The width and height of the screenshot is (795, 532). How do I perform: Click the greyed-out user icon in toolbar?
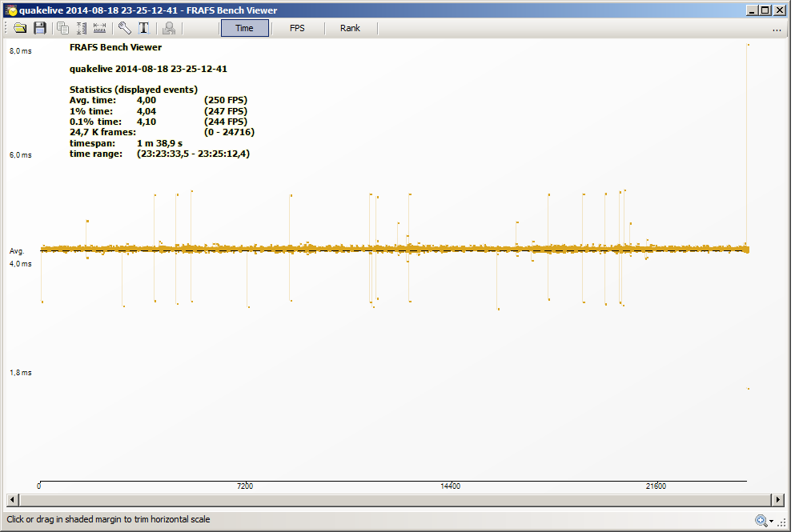click(x=169, y=28)
